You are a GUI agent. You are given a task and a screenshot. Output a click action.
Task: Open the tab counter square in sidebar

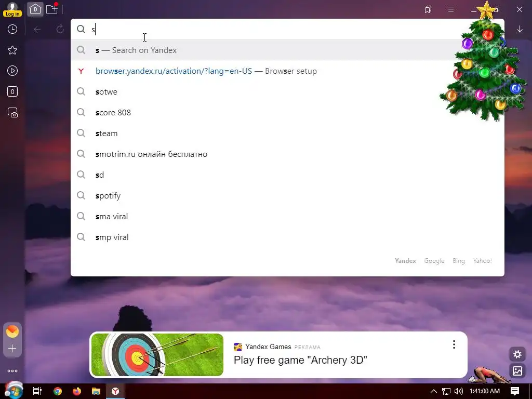point(12,91)
